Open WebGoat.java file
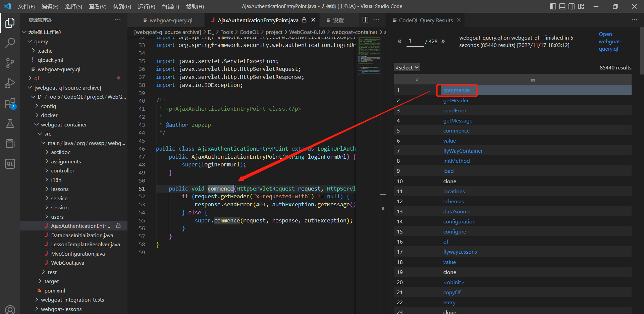644x314 pixels. click(67, 263)
